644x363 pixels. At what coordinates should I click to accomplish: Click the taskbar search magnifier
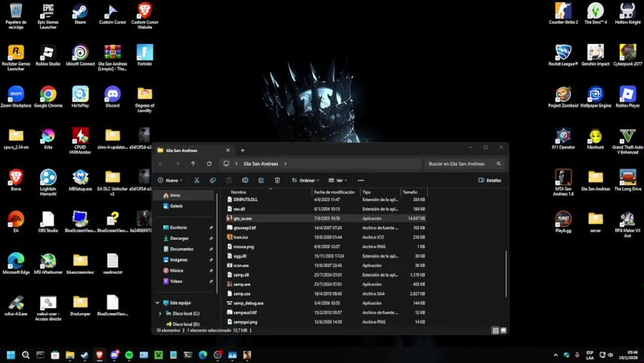point(26,355)
